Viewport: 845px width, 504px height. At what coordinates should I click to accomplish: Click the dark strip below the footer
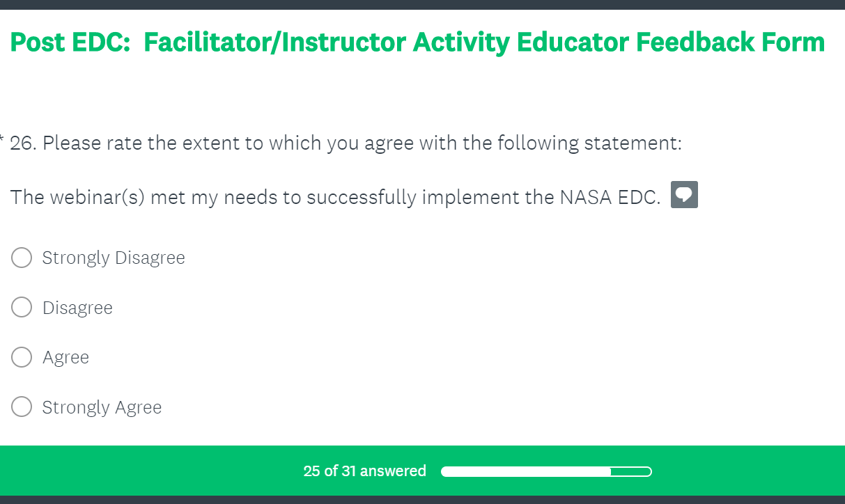point(422,500)
